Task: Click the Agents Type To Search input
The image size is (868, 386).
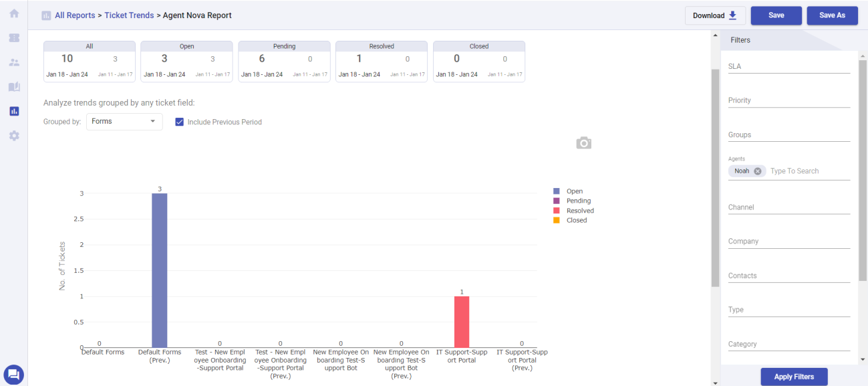Action: (809, 171)
